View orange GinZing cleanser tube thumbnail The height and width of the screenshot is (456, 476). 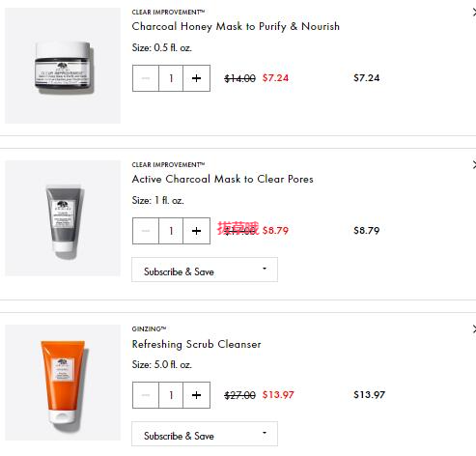click(x=63, y=383)
